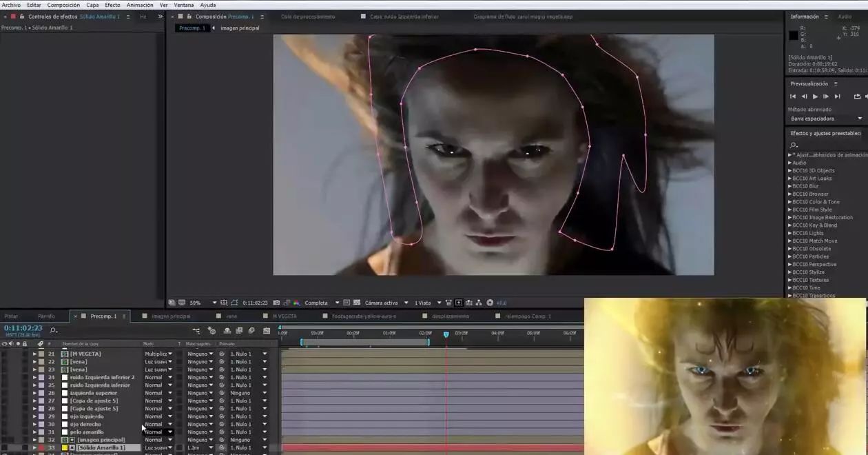The image size is (868, 455).
Task: Toggle transparency grid icon in viewer
Action: (357, 303)
